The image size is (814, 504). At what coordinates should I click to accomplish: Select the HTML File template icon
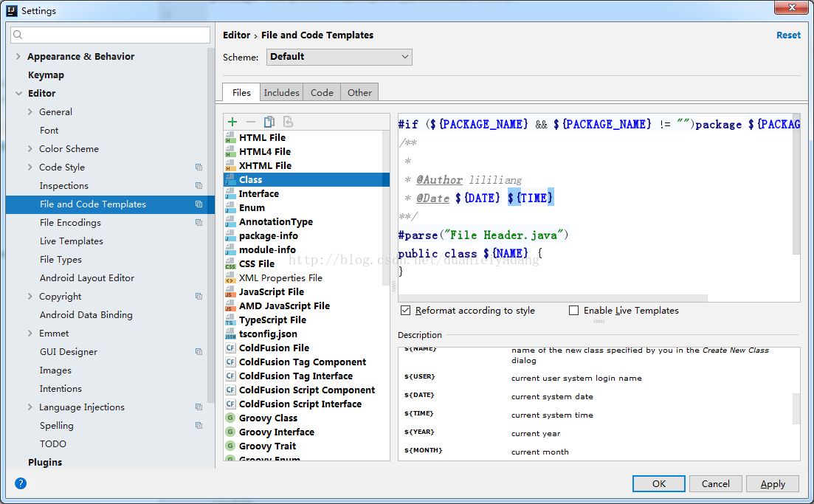pos(230,137)
